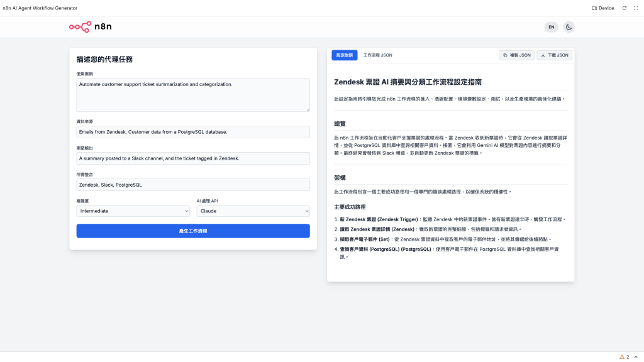Viewport: 644px width, 362px height.
Task: Click the refresh icon in top bar
Action: (625, 8)
